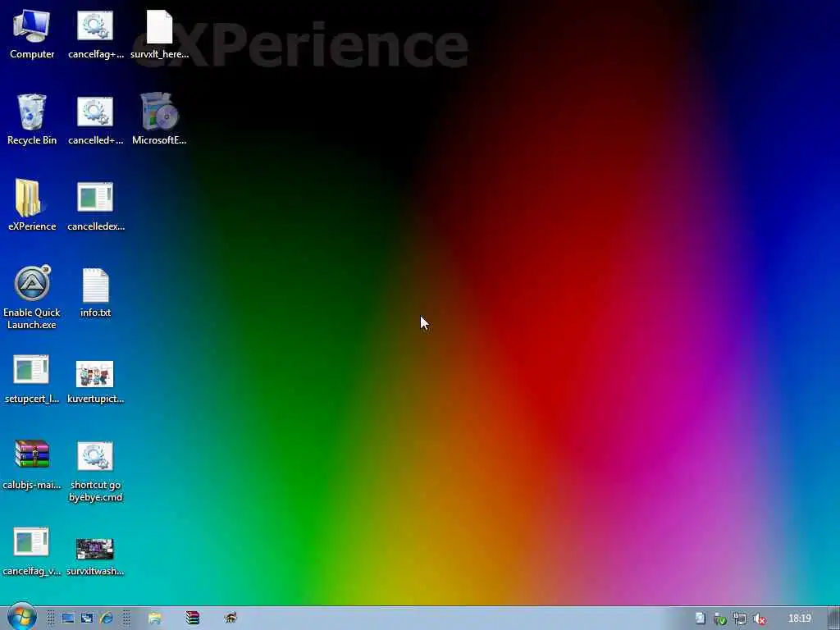
Task: Click Switch between windows Quick Launch icon
Action: tap(87, 619)
